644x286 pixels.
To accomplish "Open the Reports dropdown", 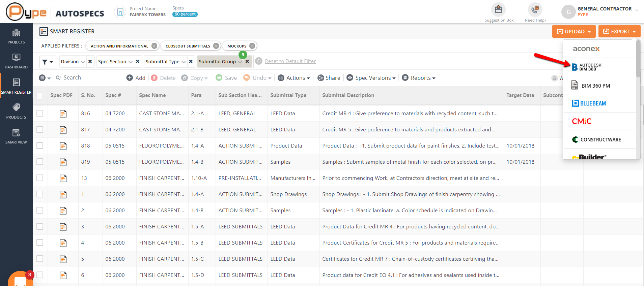I will click(419, 78).
